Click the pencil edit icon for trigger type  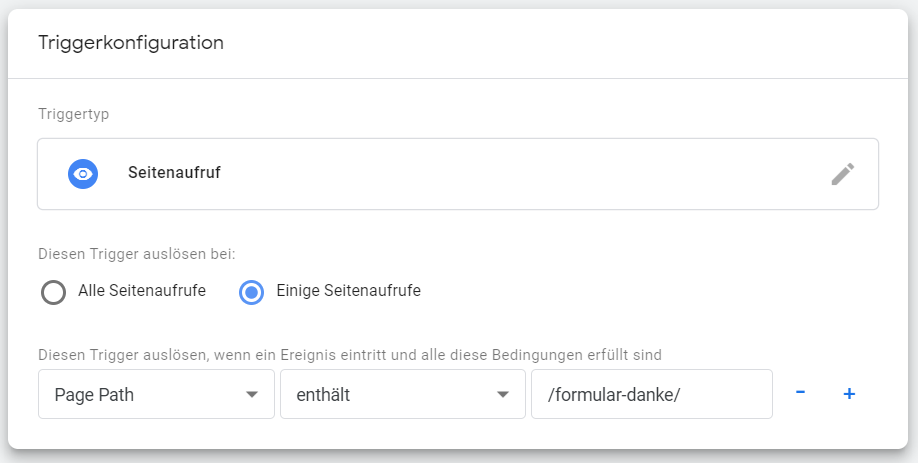point(842,174)
